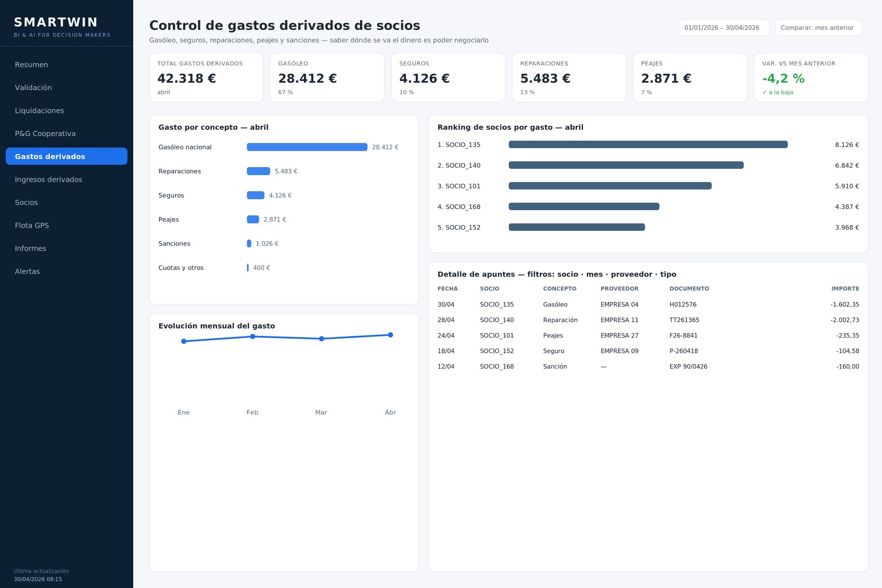
Task: Sort table by PROVEEDOR column header
Action: pyautogui.click(x=620, y=289)
